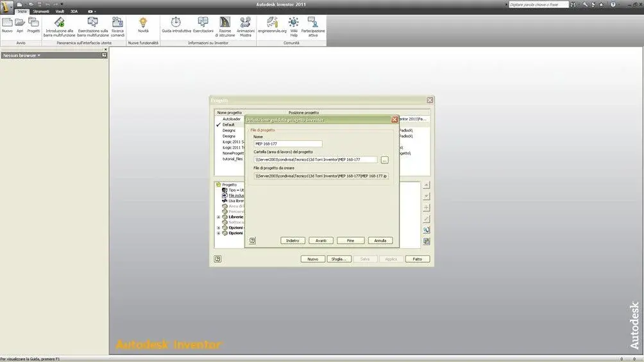Click the binoculars search icon in title bar
The width and height of the screenshot is (644, 362).
point(573,4)
